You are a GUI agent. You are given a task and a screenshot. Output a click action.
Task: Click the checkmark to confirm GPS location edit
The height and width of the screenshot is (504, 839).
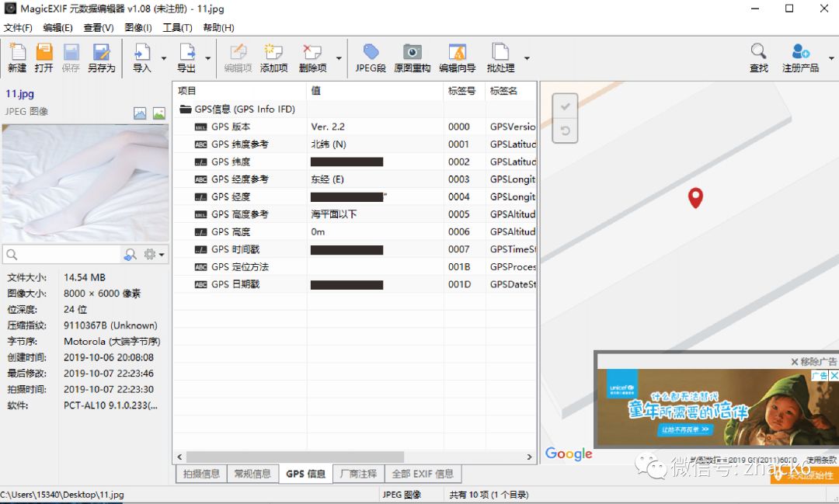(565, 106)
